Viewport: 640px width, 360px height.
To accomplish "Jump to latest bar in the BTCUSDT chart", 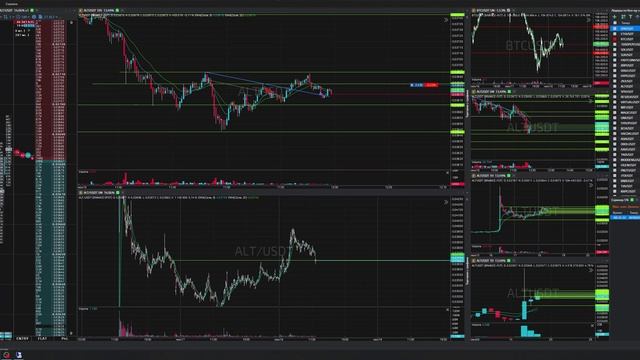I will pyautogui.click(x=589, y=19).
